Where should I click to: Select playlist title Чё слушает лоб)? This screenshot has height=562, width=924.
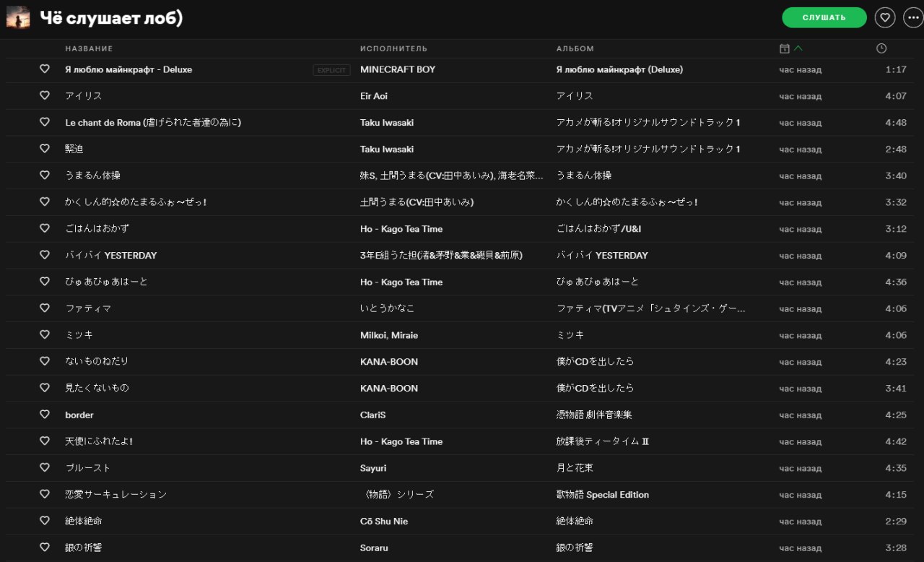point(110,18)
